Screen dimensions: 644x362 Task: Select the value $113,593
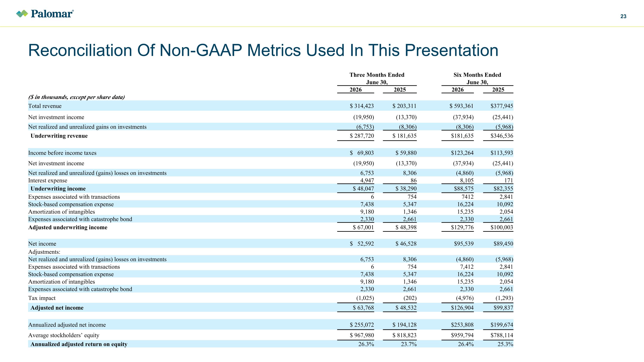point(502,153)
